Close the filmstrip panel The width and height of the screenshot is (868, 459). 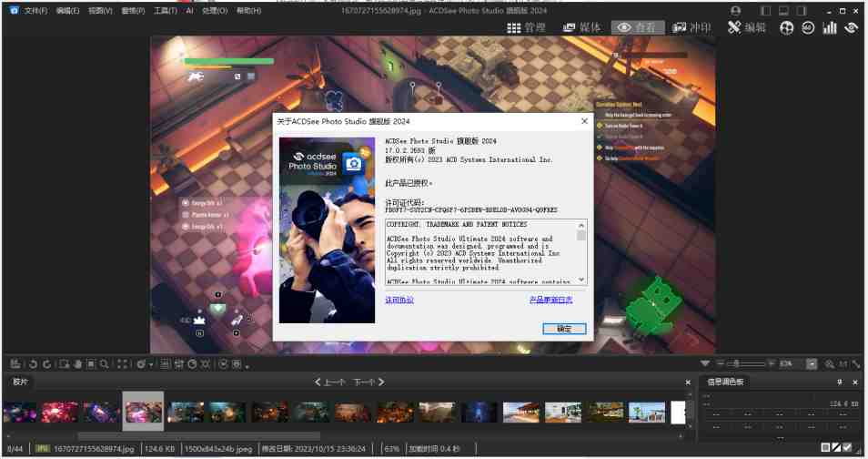click(688, 382)
